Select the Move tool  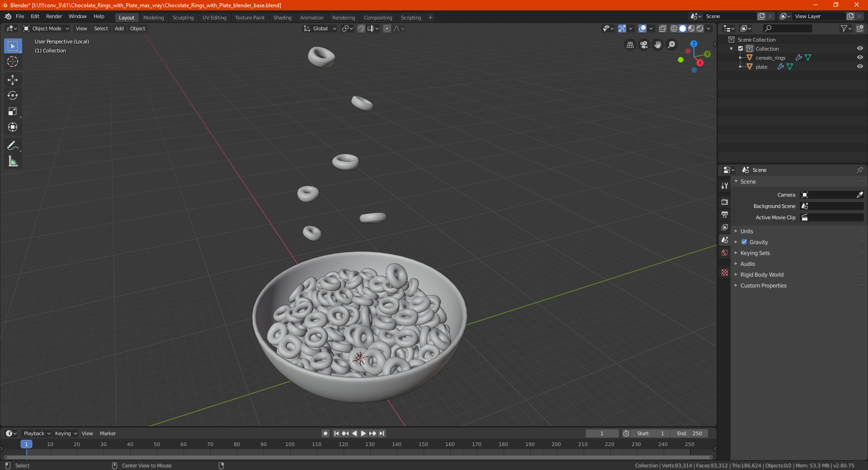pos(13,80)
